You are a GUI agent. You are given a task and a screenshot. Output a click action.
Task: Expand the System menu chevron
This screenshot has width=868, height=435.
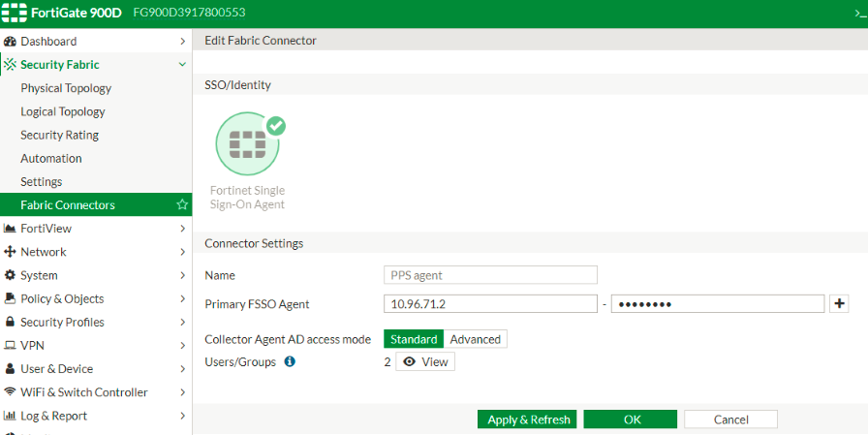pos(183,275)
